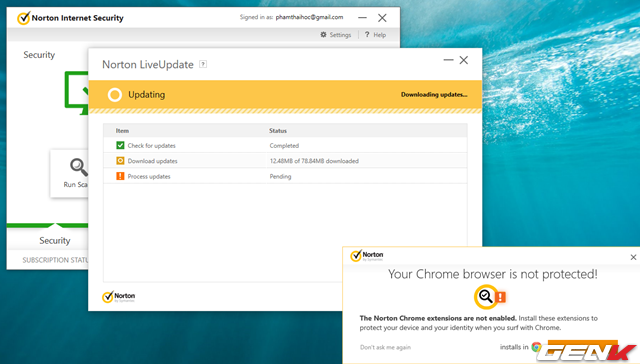640x364 pixels.
Task: Click the LiveUpdate help question mark icon
Action: [x=203, y=64]
